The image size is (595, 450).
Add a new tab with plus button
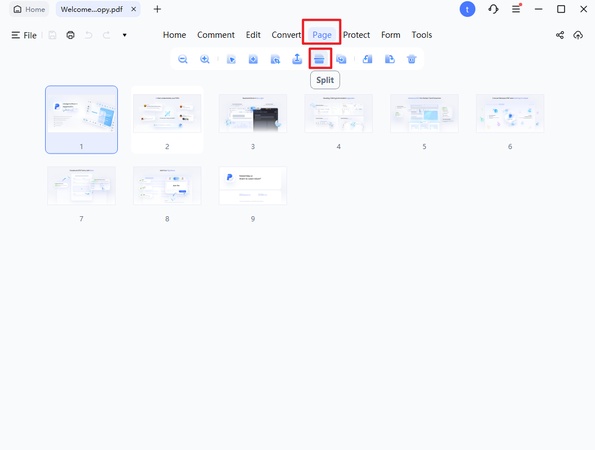[157, 9]
